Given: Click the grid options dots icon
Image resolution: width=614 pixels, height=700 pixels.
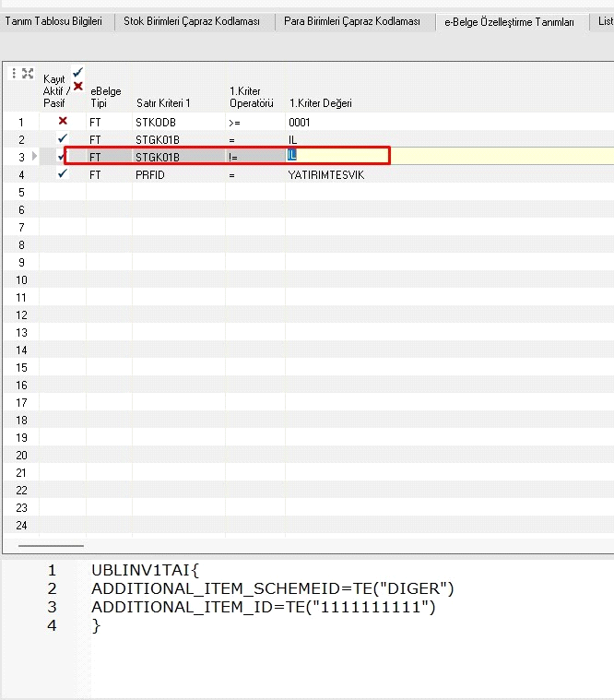Looking at the screenshot, I should [14, 74].
